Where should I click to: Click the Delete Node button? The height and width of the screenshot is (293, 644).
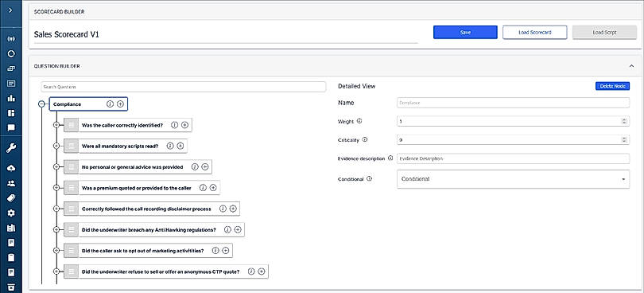tap(612, 86)
